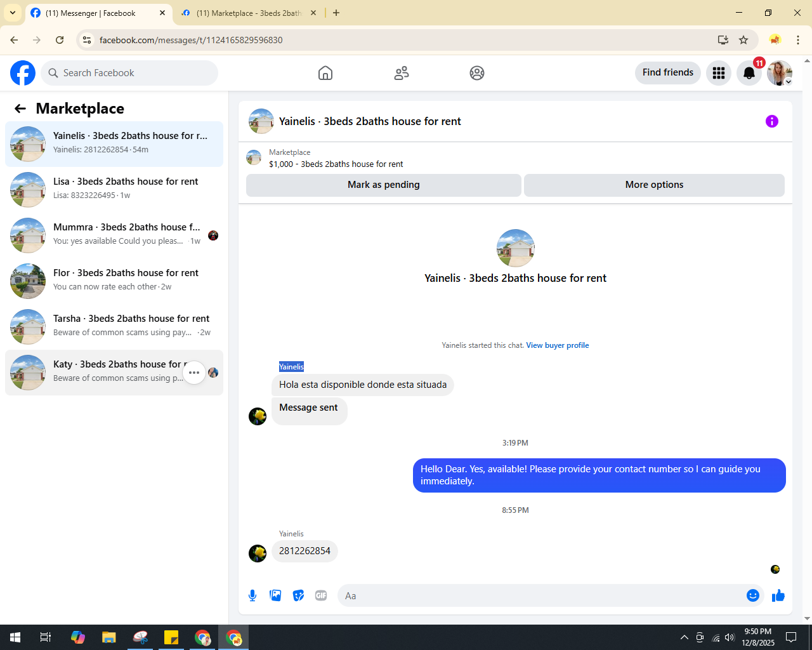Image resolution: width=812 pixels, height=650 pixels.
Task: Open the Tarsha conversation
Action: [x=114, y=327]
